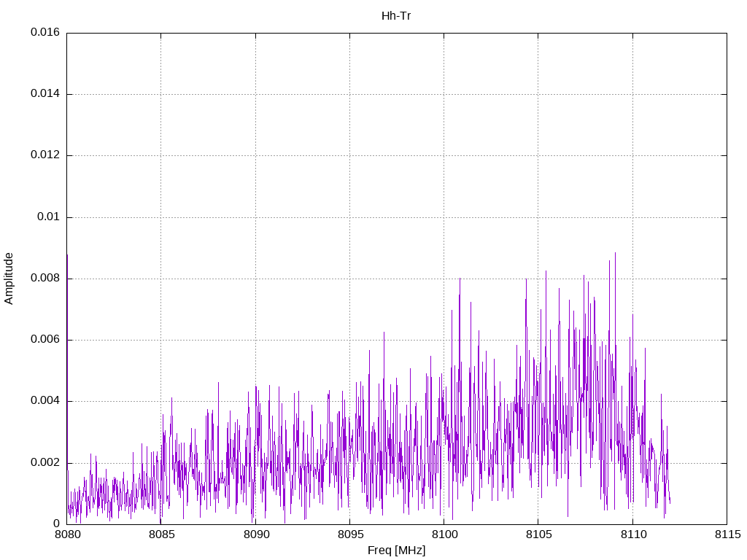Click the Amplitude y-axis label

coord(9,278)
